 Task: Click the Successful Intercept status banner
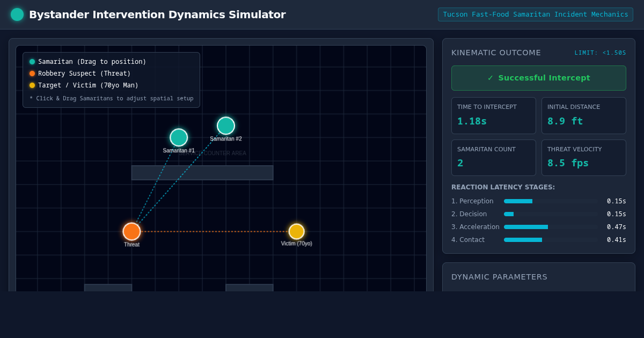click(539, 78)
